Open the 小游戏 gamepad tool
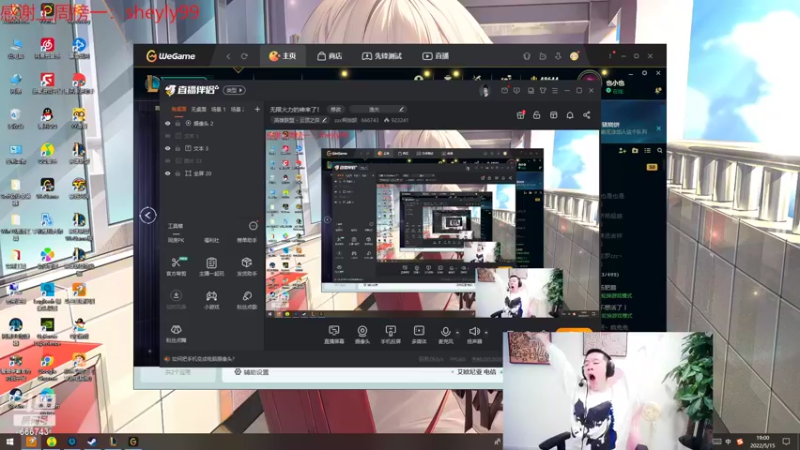The height and width of the screenshot is (450, 800). pos(211,300)
